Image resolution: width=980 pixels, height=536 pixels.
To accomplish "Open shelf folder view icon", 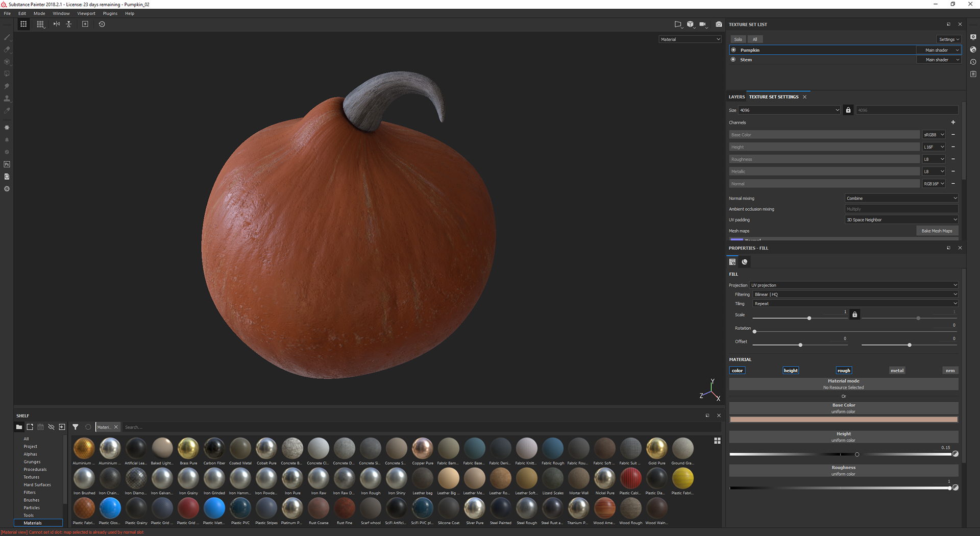I will [19, 427].
